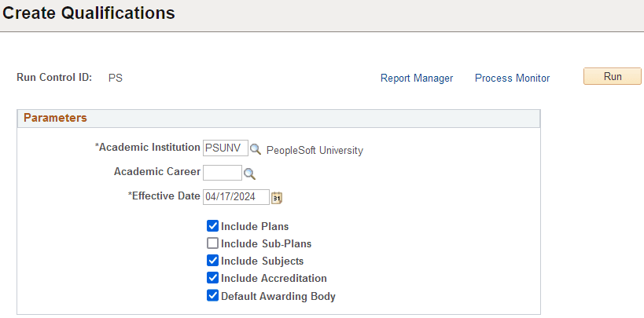Uncheck the Include Plans checkbox
The image size is (644, 318).
(x=212, y=226)
